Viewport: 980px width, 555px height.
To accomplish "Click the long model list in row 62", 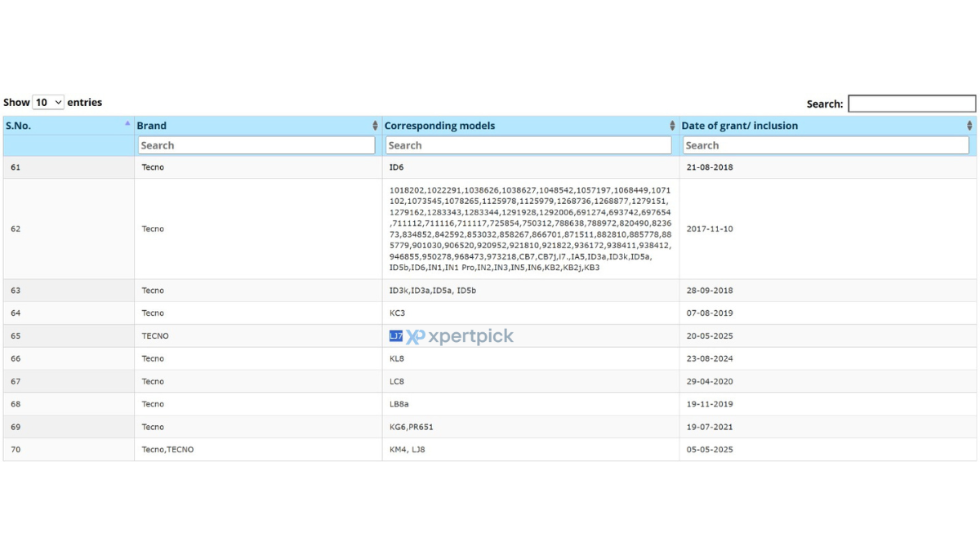I will pyautogui.click(x=530, y=229).
